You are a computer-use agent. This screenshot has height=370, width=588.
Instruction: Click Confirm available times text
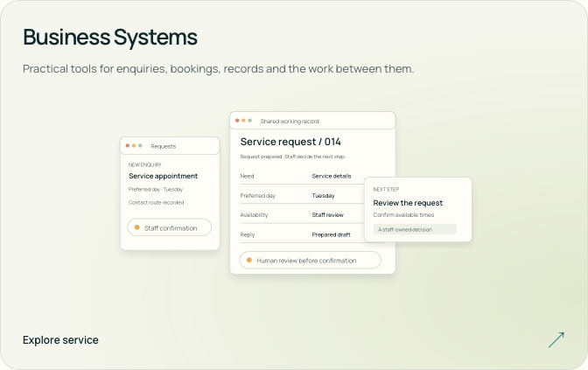pyautogui.click(x=403, y=215)
